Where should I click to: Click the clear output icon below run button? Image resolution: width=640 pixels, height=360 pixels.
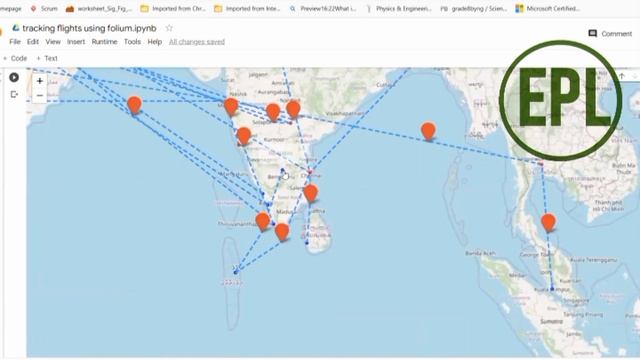point(14,94)
